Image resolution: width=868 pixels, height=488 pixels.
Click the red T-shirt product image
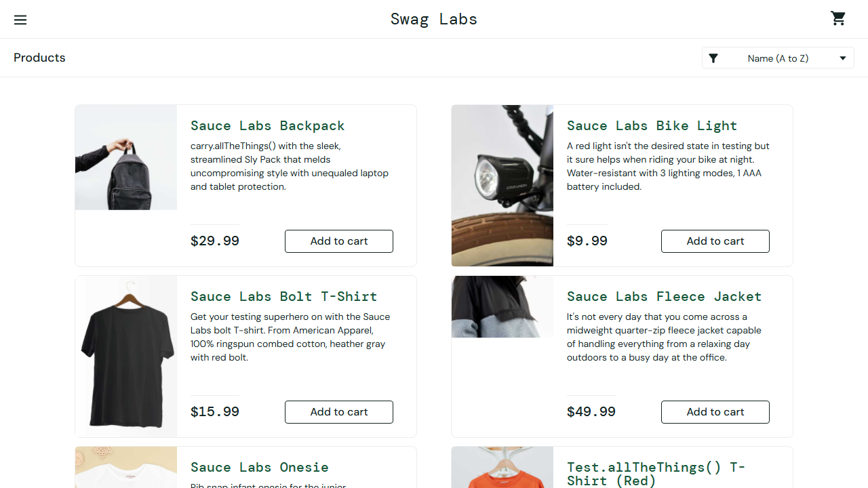point(502,468)
